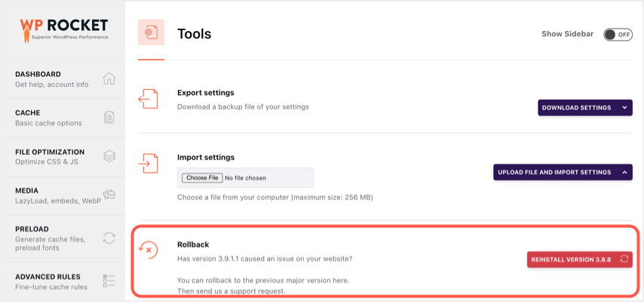The height and width of the screenshot is (302, 644).
Task: Click the Download Settings button
Action: 576,108
